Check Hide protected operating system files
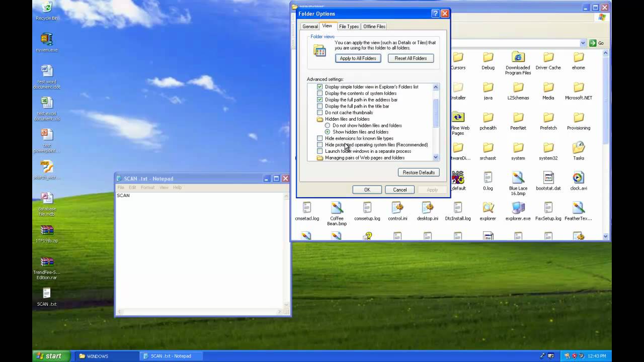The height and width of the screenshot is (362, 644). pyautogui.click(x=319, y=145)
